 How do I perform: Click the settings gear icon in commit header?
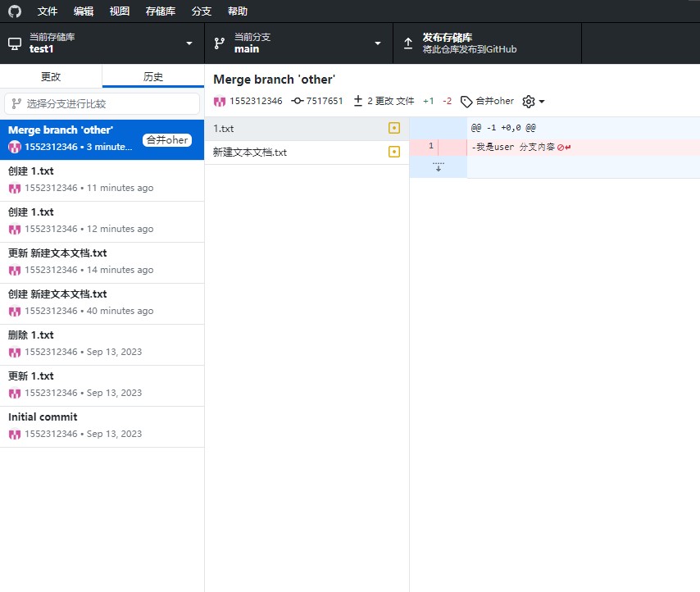529,102
